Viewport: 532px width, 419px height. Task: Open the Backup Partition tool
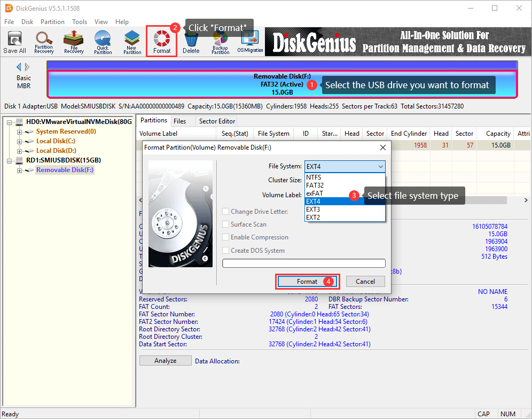pyautogui.click(x=220, y=42)
